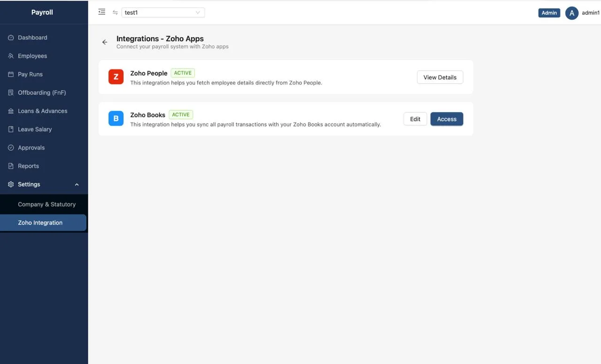Select Company & Statutory settings
The width and height of the screenshot is (601, 364).
(44, 205)
